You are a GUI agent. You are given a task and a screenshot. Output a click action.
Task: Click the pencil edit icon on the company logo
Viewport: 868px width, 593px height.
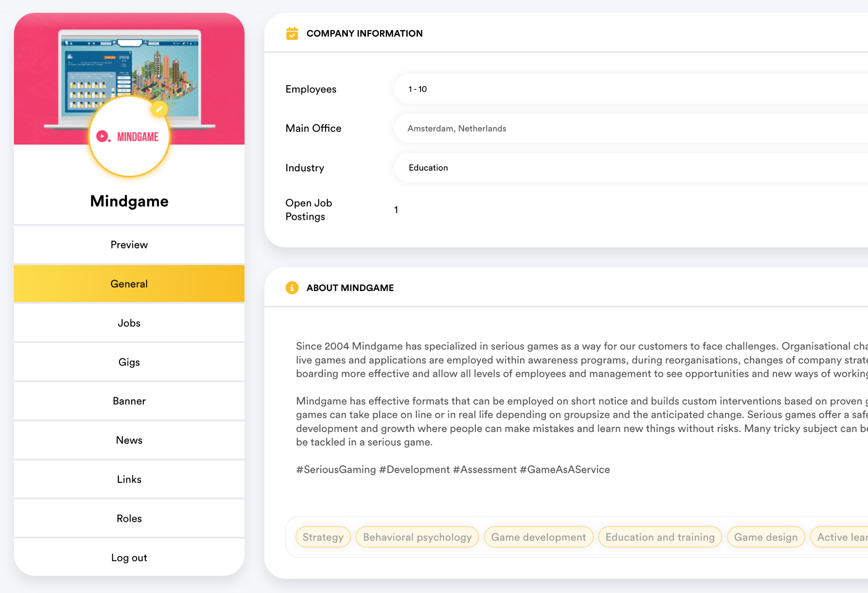(159, 110)
